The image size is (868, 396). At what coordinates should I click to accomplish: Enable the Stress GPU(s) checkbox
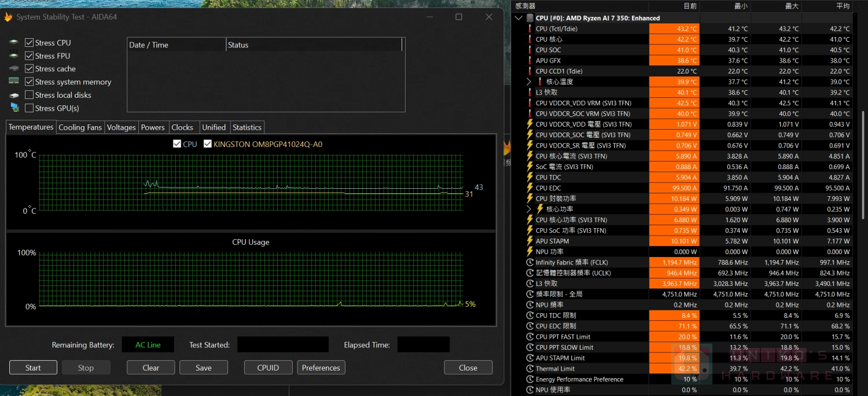[x=29, y=108]
